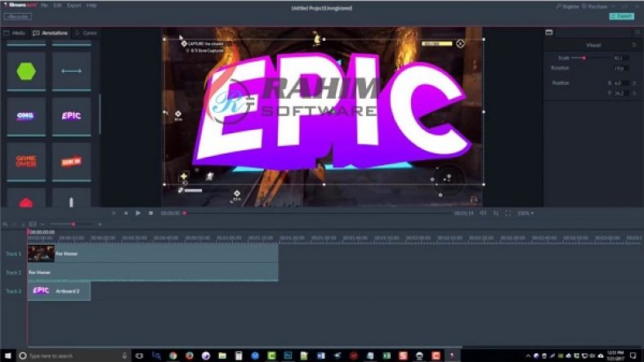The height and width of the screenshot is (362, 644).
Task: Choose the OMG sticker annotation
Action: tap(26, 116)
